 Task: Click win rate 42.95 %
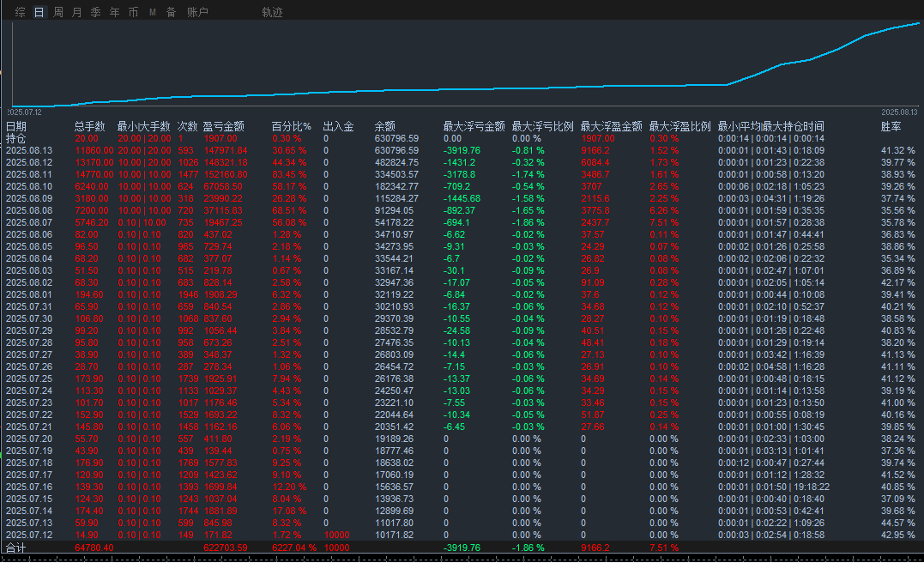[x=898, y=535]
